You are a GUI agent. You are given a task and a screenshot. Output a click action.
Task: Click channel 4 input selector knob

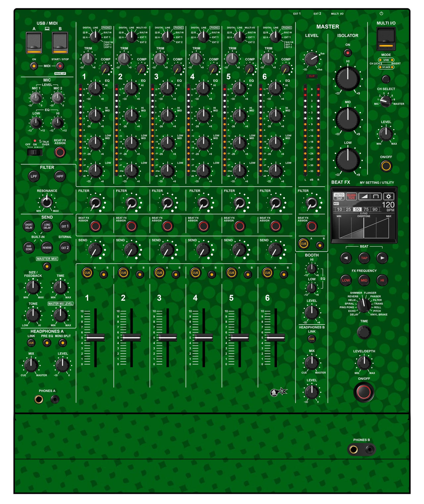(204, 36)
